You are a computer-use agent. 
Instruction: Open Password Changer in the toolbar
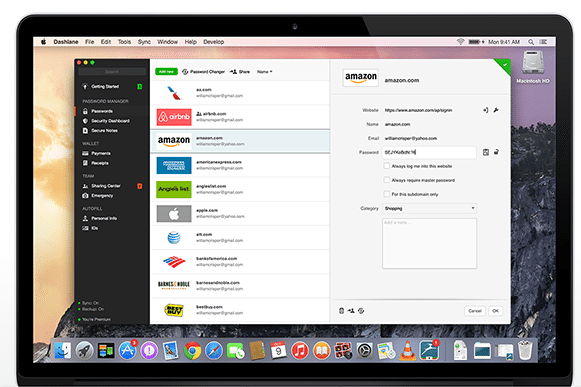(x=203, y=72)
